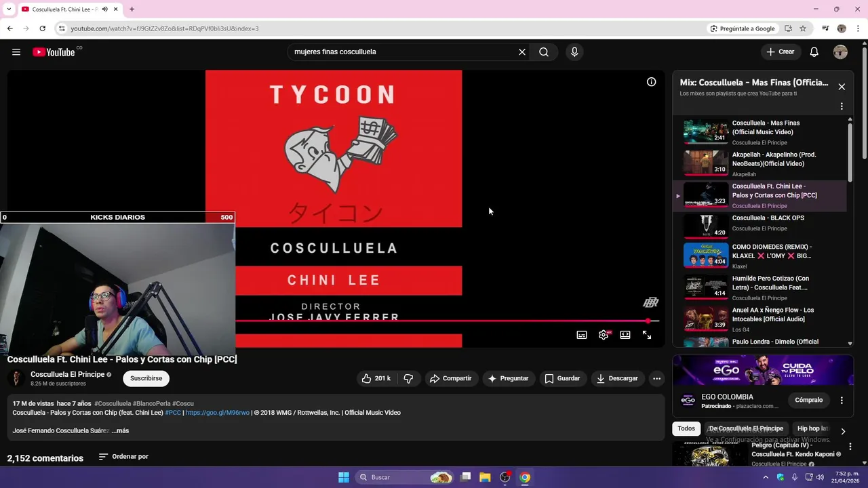868x488 pixels.
Task: Click the search magnifier button
Action: 544,52
